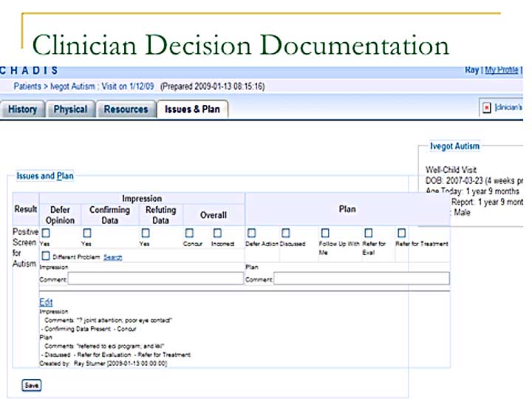
Task: Click the Plan column header
Action: tap(347, 209)
